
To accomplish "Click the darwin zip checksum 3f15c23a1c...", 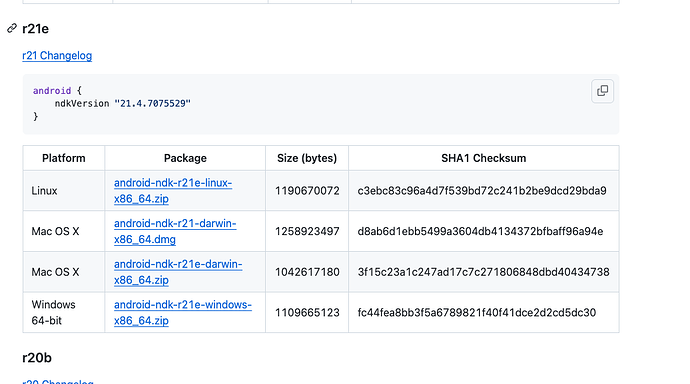I will tap(484, 272).
